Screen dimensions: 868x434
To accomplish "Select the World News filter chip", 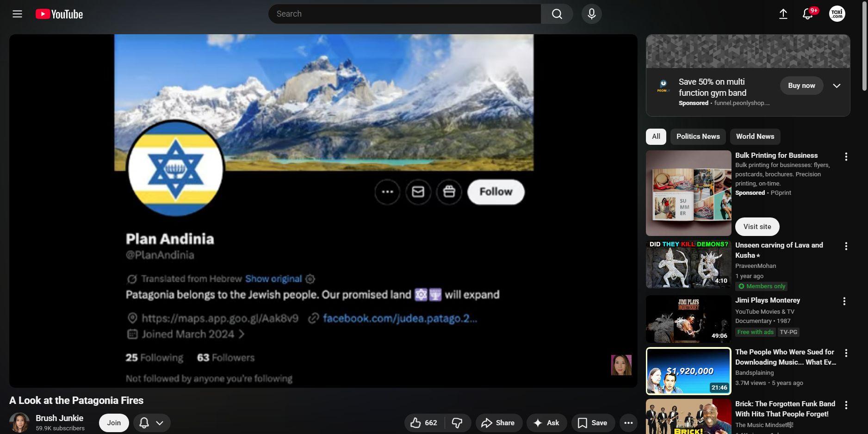I will click(755, 136).
